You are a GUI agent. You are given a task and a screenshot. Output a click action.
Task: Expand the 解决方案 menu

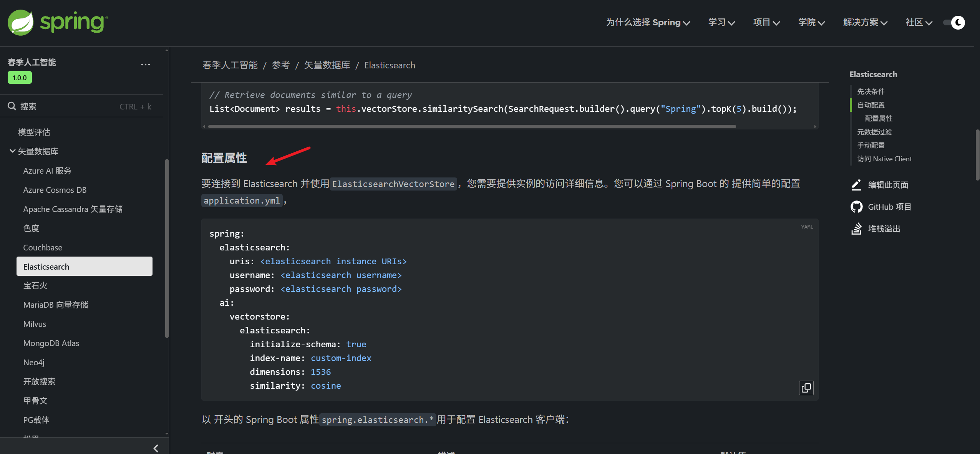(865, 23)
